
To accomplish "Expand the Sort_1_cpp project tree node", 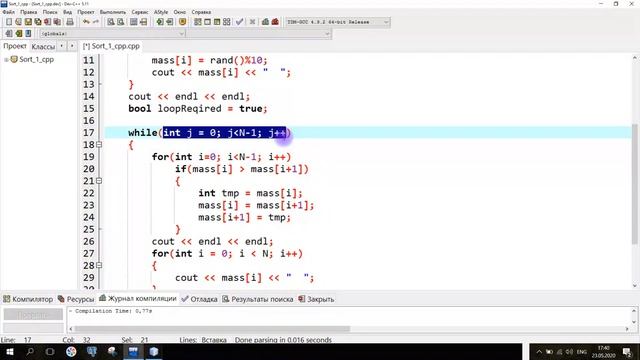I will 6,60.
